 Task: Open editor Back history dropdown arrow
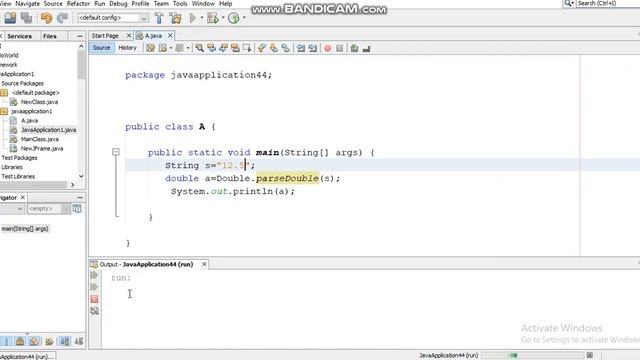(171, 48)
